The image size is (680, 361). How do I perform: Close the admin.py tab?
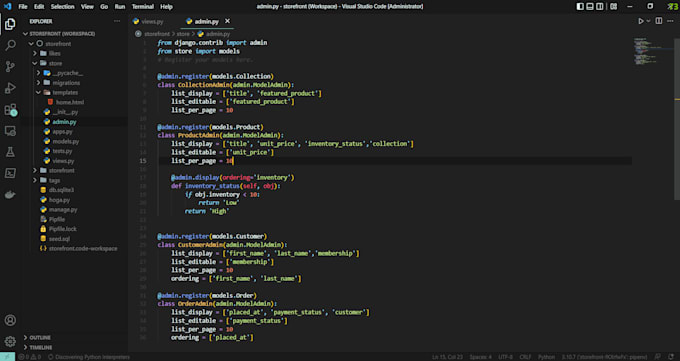(227, 21)
